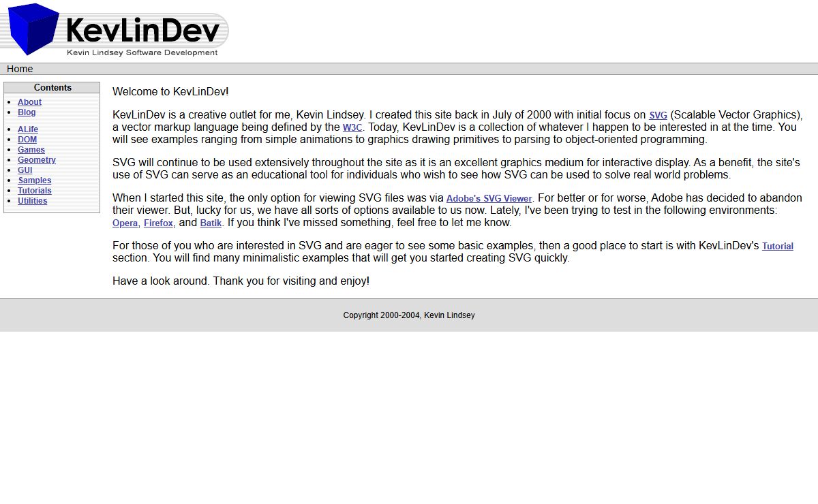
Task: Follow the Batik link
Action: (211, 223)
